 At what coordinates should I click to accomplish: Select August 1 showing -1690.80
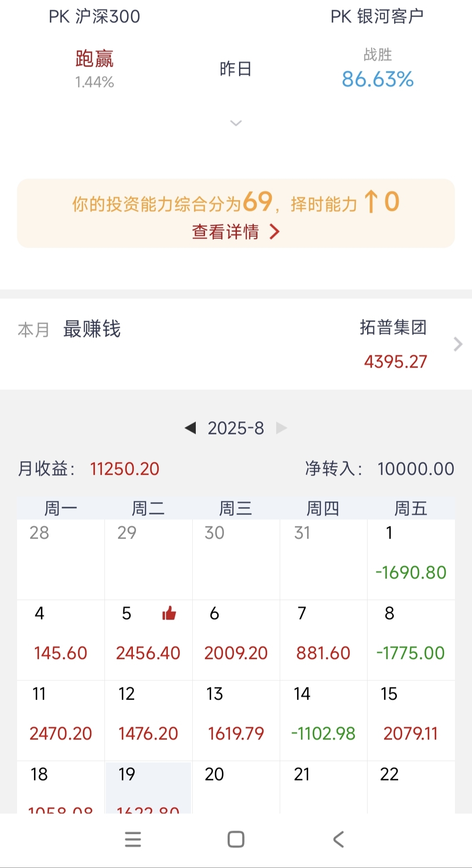[411, 559]
